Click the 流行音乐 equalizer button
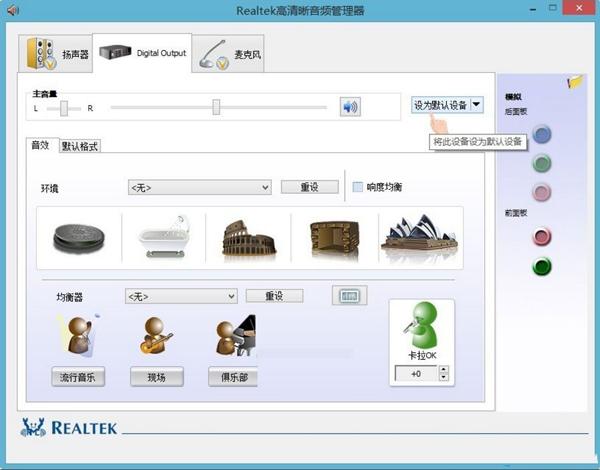The width and height of the screenshot is (600, 470). (77, 377)
